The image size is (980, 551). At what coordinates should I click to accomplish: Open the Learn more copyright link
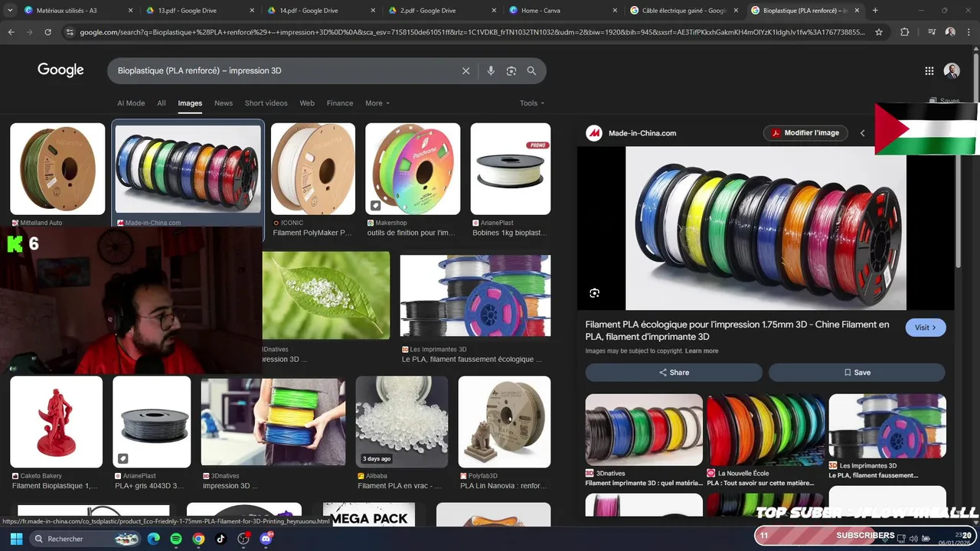(x=701, y=351)
